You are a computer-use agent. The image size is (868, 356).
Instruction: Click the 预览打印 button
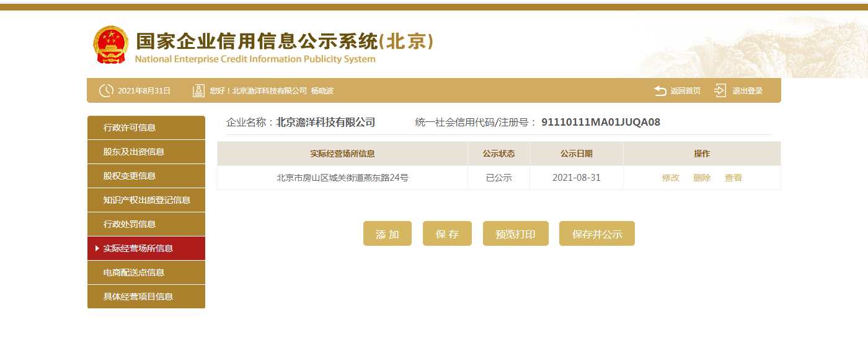point(516,233)
